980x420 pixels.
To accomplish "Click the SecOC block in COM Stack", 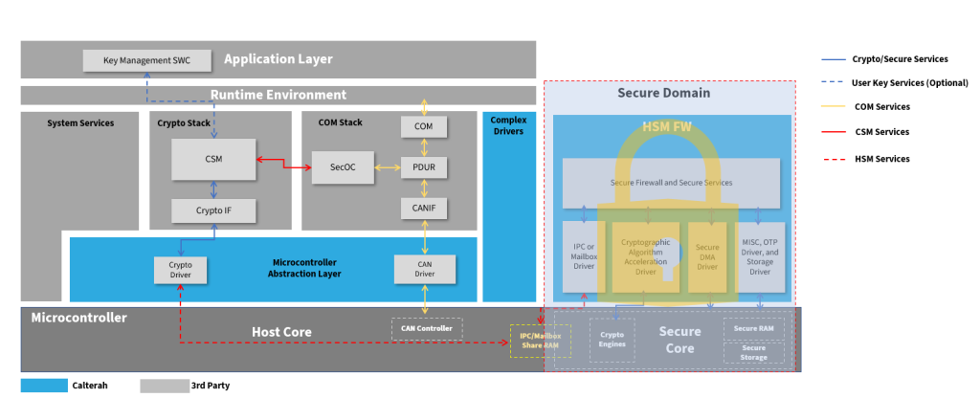I will [x=343, y=167].
